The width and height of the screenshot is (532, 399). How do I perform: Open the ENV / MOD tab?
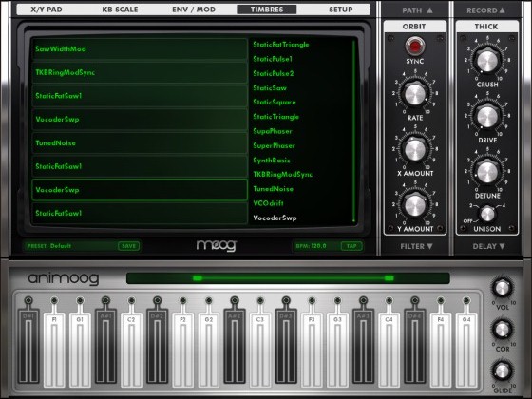click(194, 9)
